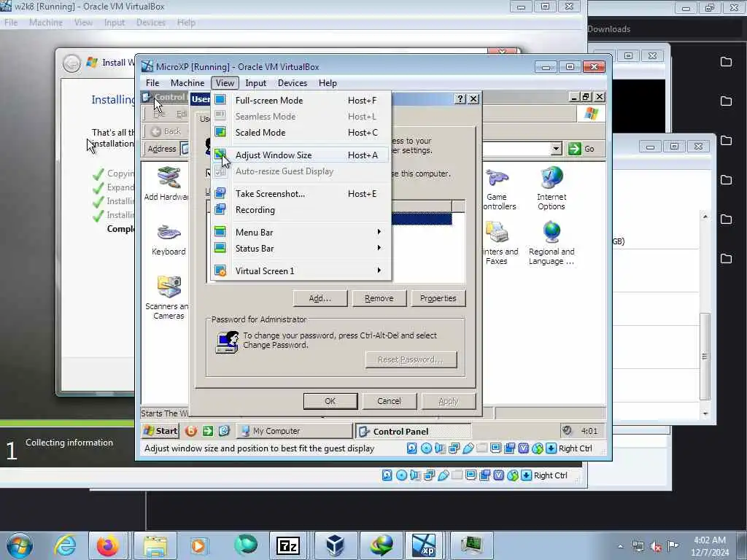Open the Help menu in MicroXP window
This screenshot has height=560, width=747.
(x=328, y=83)
